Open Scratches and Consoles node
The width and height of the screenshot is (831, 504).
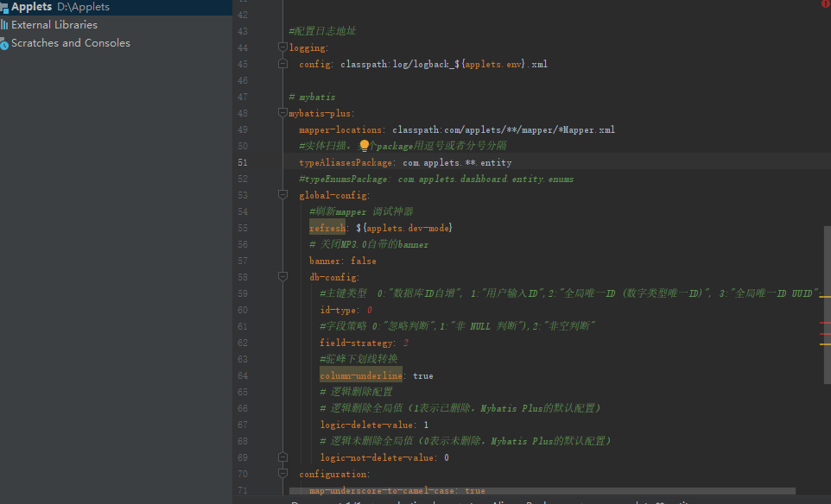[71, 43]
